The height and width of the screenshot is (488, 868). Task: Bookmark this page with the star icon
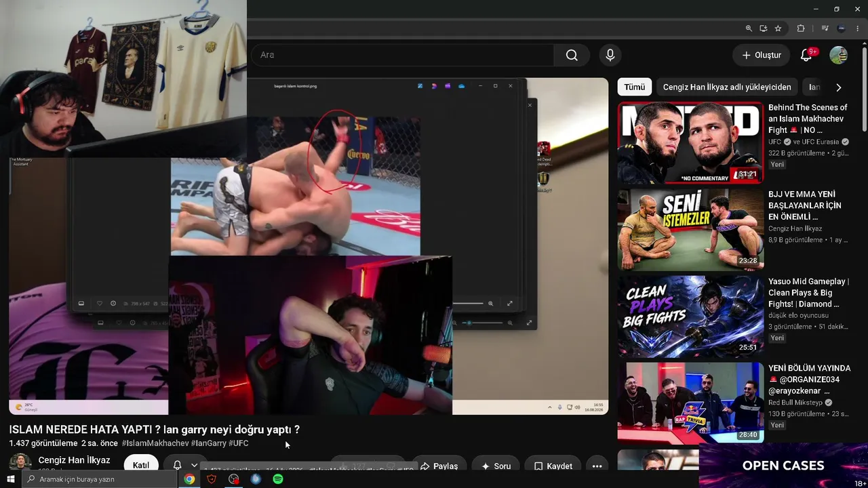(778, 28)
